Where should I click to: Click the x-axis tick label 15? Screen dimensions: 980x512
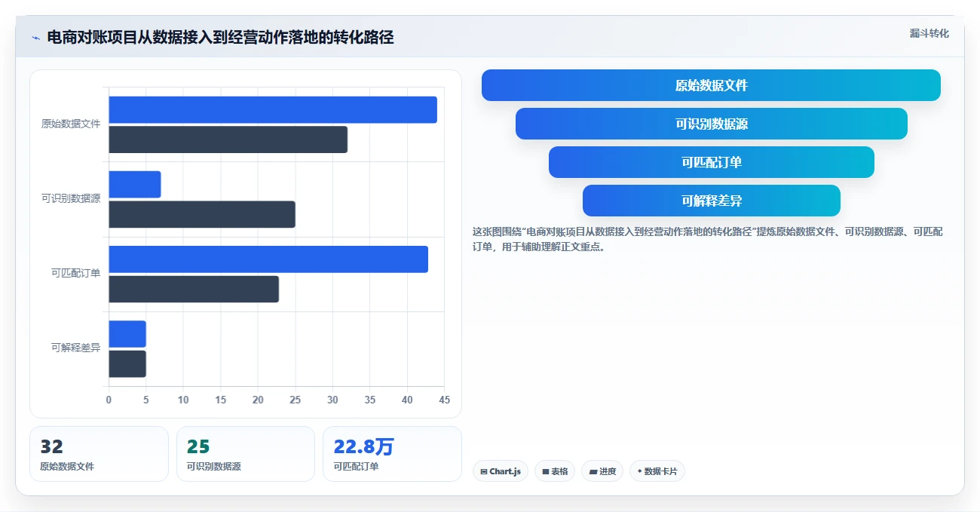(x=221, y=400)
